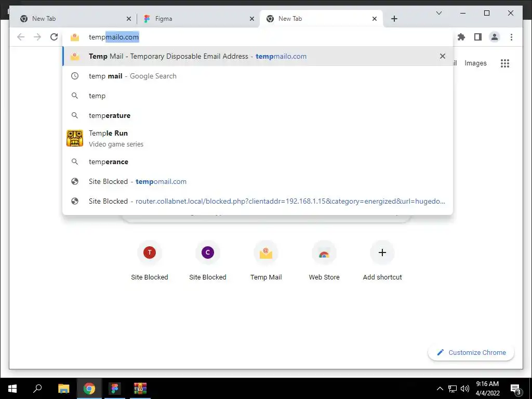This screenshot has height=399, width=532.
Task: Open the Extensions puzzle icon
Action: point(461,37)
